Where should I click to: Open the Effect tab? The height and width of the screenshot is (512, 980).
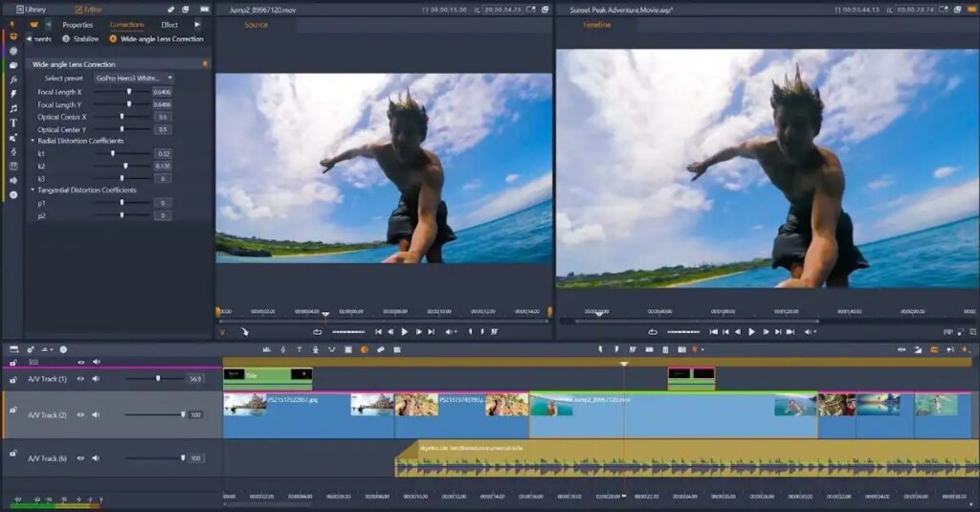click(x=169, y=25)
